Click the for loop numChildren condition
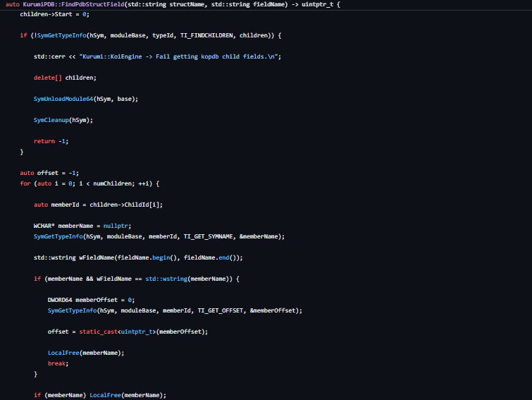 [107, 183]
